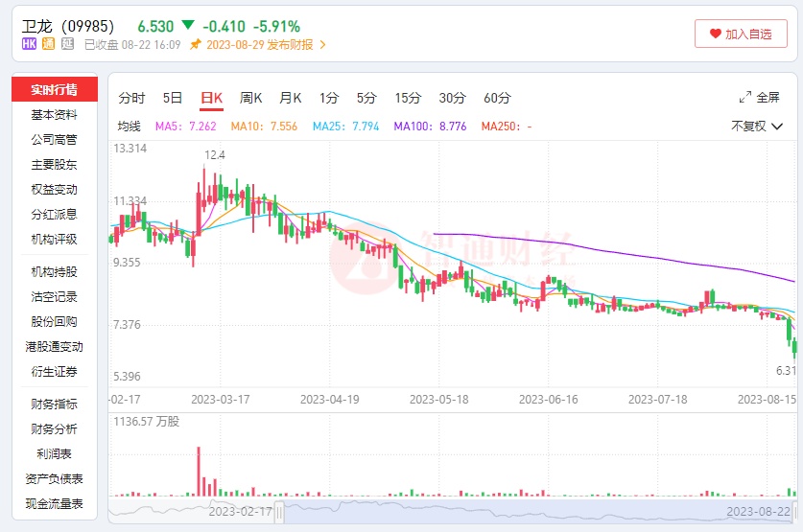Switch to the 1分 interval tab

(329, 98)
